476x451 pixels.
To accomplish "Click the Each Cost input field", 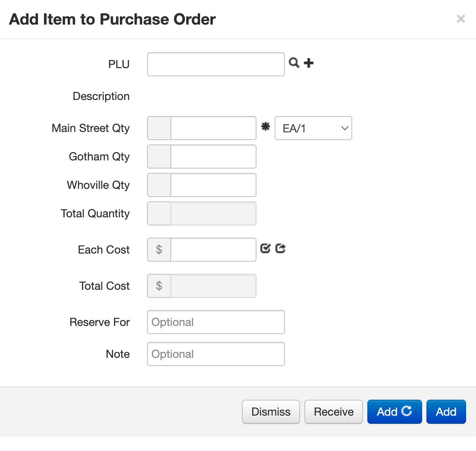I will click(213, 250).
